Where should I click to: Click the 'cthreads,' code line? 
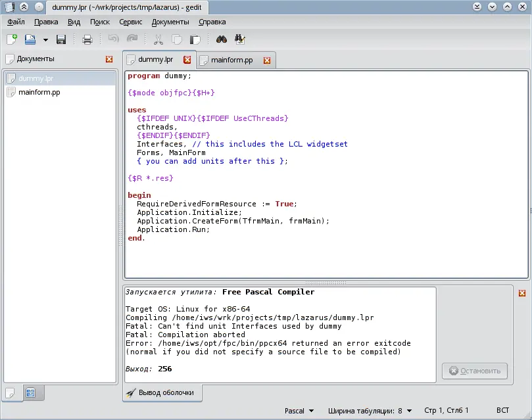[157, 127]
